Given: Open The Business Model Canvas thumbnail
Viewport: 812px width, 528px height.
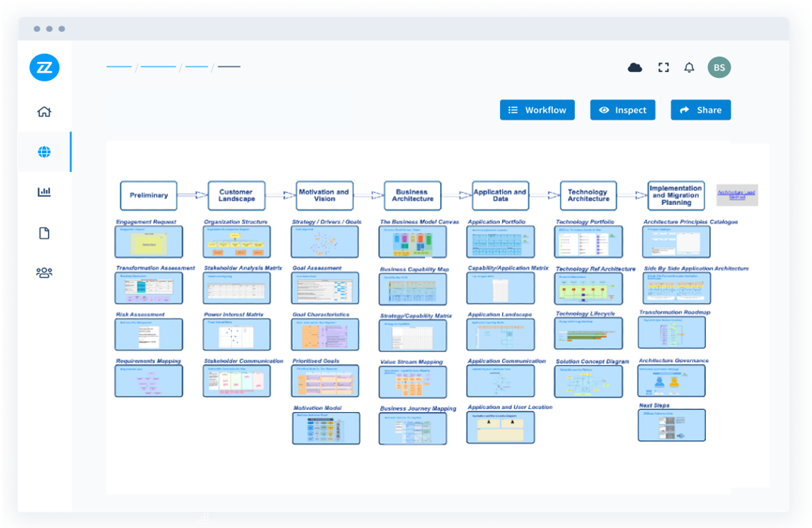Looking at the screenshot, I should [412, 242].
